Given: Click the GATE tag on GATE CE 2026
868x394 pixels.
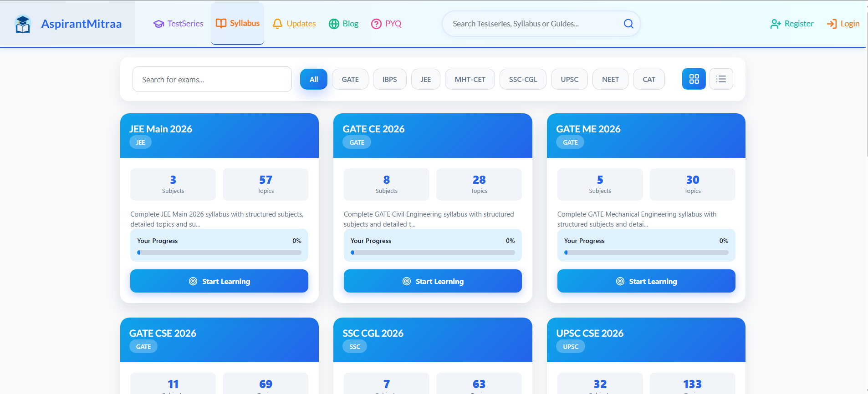Looking at the screenshot, I should 357,142.
